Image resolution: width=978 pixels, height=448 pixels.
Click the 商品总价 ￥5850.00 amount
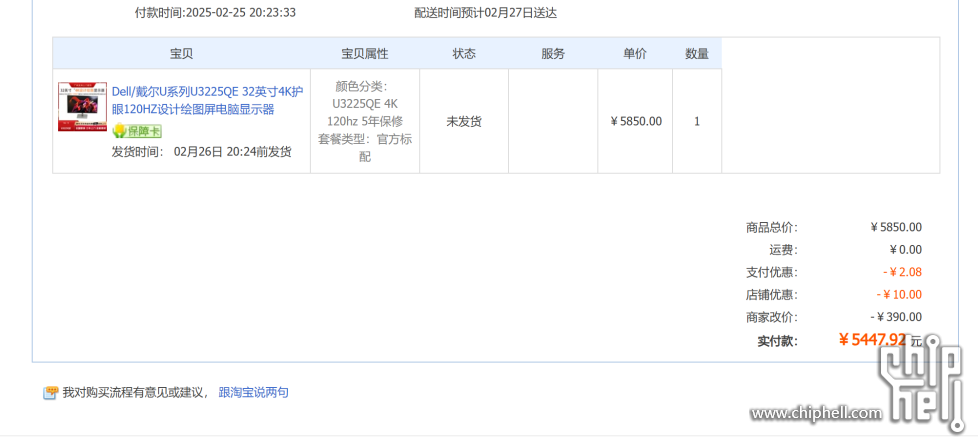click(x=896, y=227)
